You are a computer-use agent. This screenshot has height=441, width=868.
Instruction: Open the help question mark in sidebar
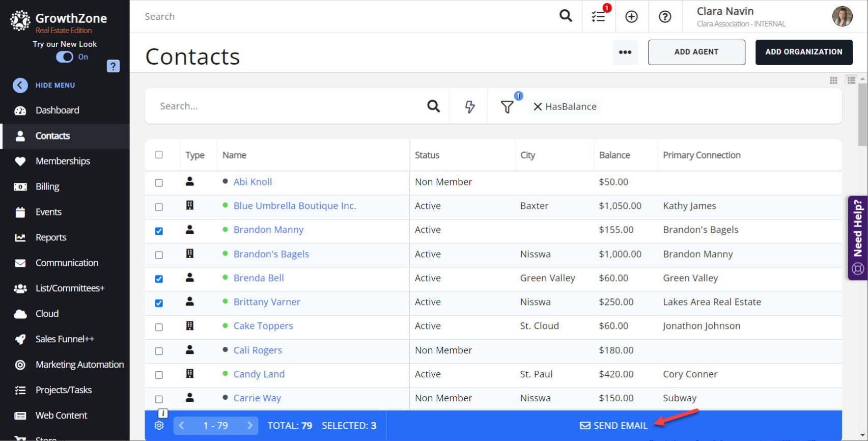coord(113,66)
